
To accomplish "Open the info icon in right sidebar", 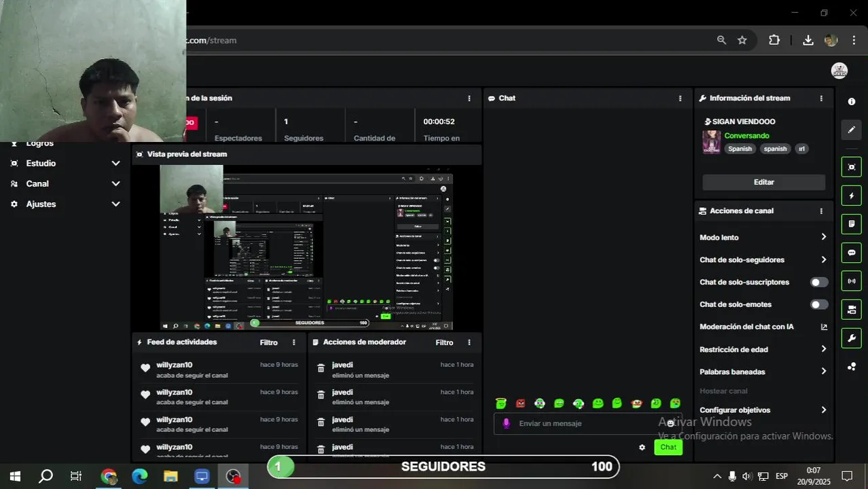I will tap(852, 101).
